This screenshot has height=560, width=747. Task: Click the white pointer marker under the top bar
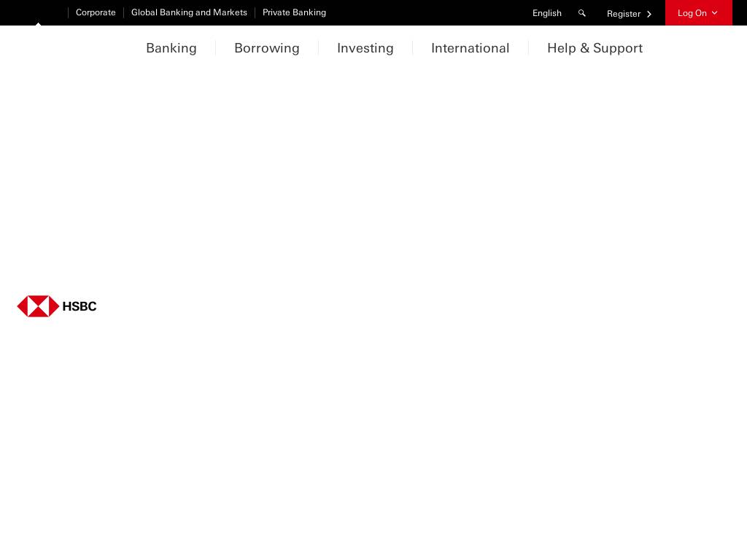[38, 23]
